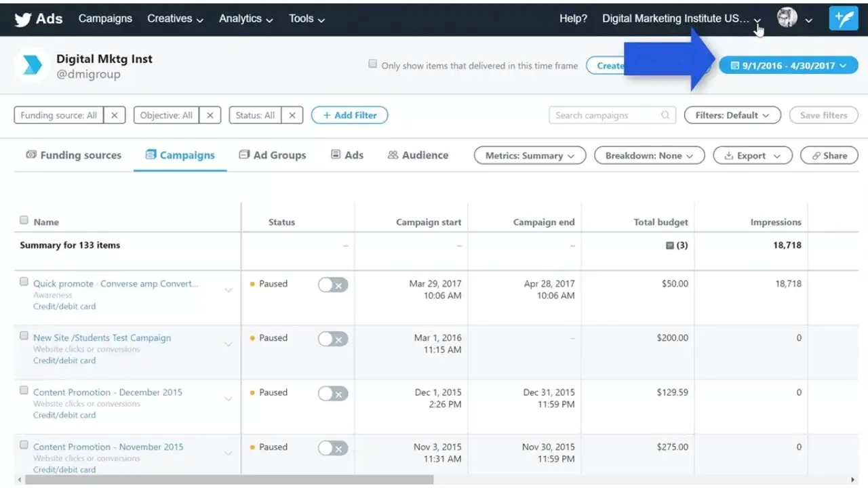868x488 pixels.
Task: Open Content Promotion - November 2015 link
Action: [x=108, y=447]
